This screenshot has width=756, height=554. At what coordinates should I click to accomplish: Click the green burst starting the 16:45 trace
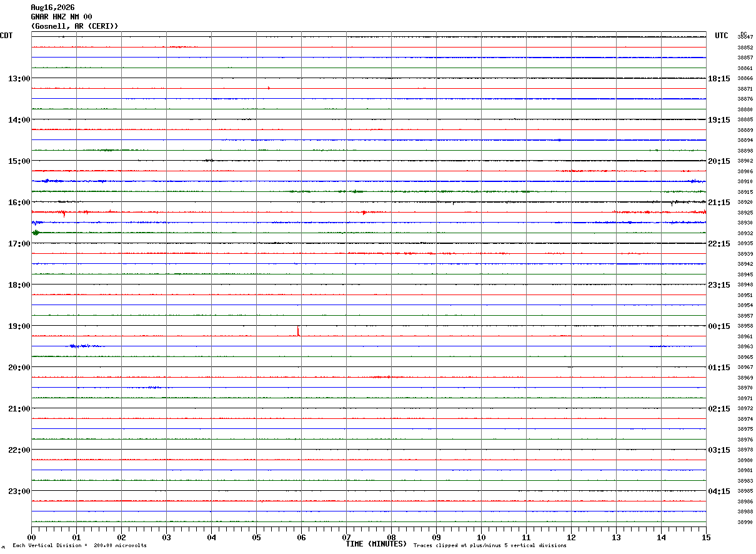[36, 233]
